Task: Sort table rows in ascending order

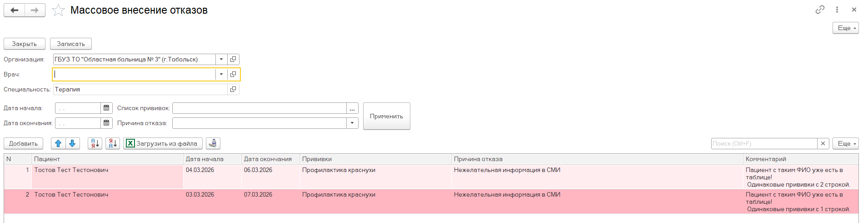Action: coord(95,143)
